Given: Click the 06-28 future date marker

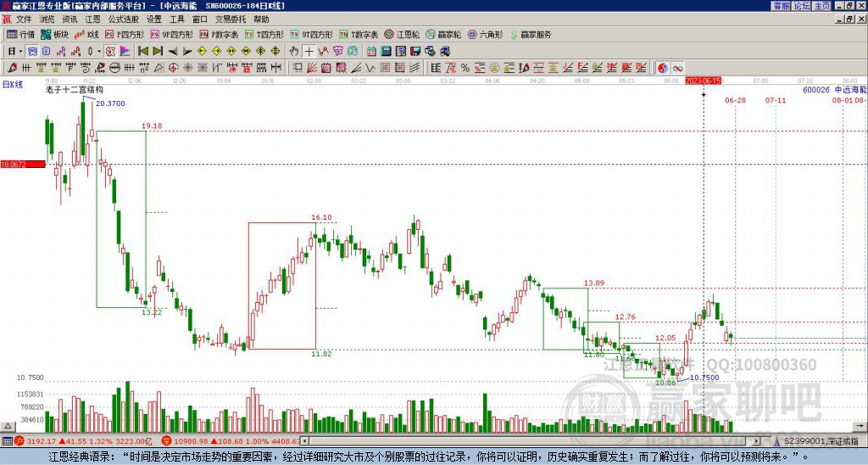Looking at the screenshot, I should (x=735, y=100).
